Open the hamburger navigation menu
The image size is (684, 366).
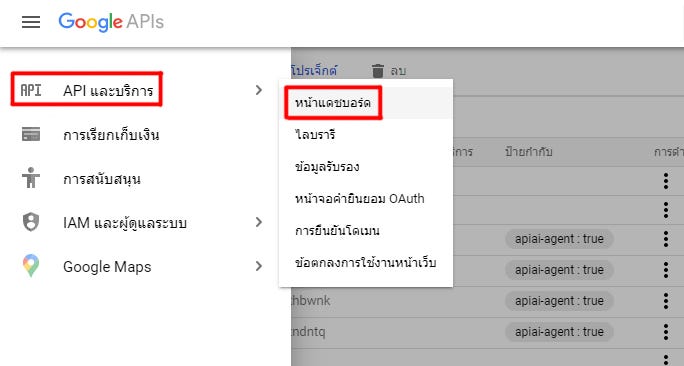click(31, 22)
